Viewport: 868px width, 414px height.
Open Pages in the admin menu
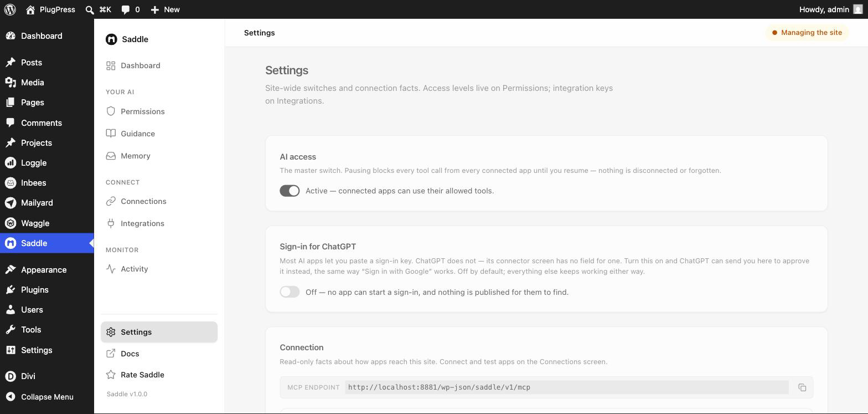[47, 103]
